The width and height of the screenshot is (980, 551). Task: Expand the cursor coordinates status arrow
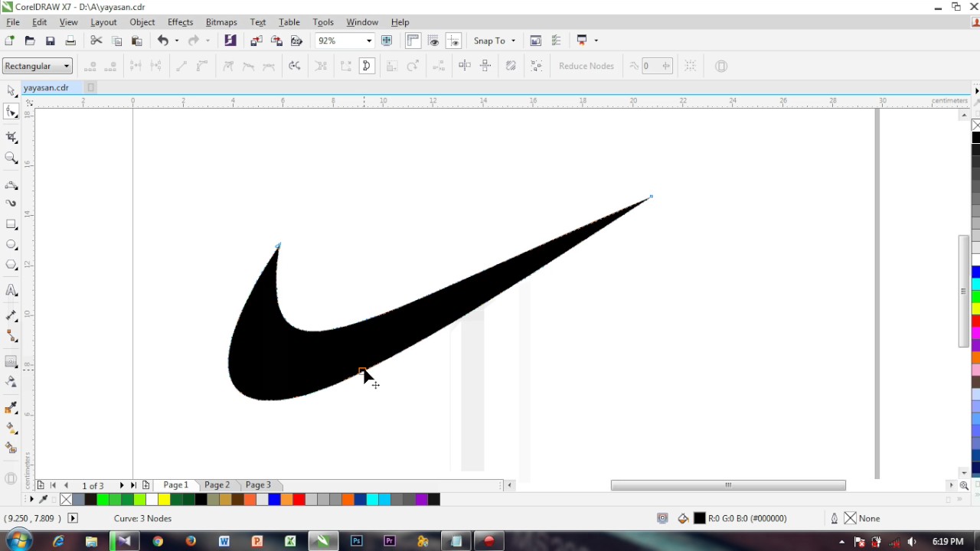click(73, 518)
